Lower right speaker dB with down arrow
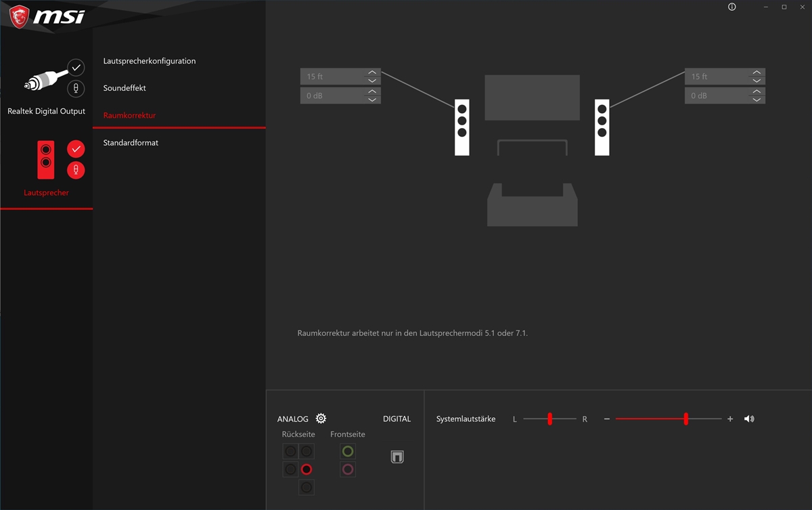Viewport: 812px width, 510px height. point(757,100)
